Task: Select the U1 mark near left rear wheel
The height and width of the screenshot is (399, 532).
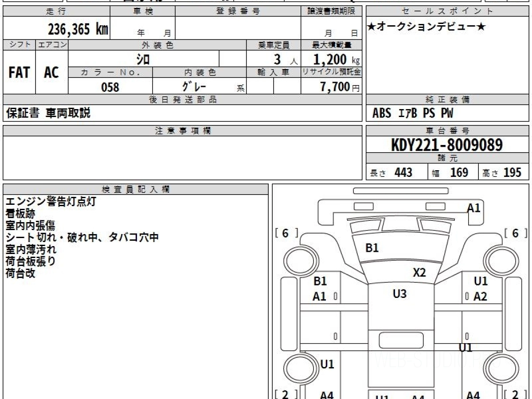Action: tap(327, 364)
